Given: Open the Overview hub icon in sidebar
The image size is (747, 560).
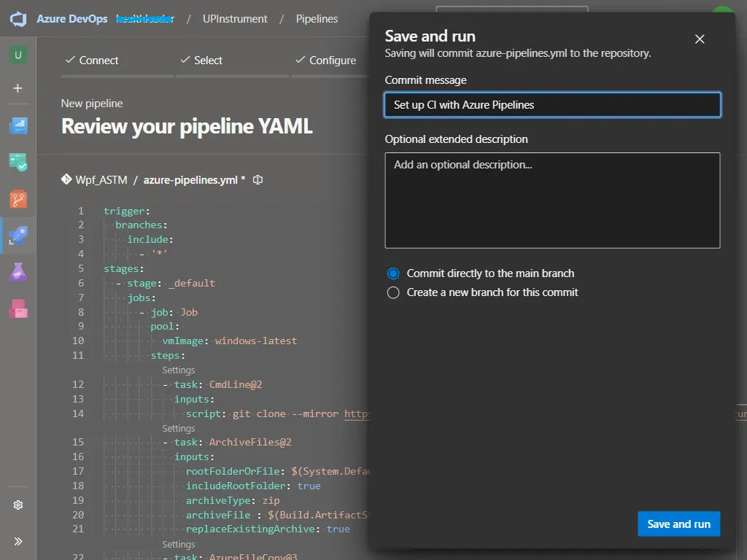Looking at the screenshot, I should coord(18,125).
